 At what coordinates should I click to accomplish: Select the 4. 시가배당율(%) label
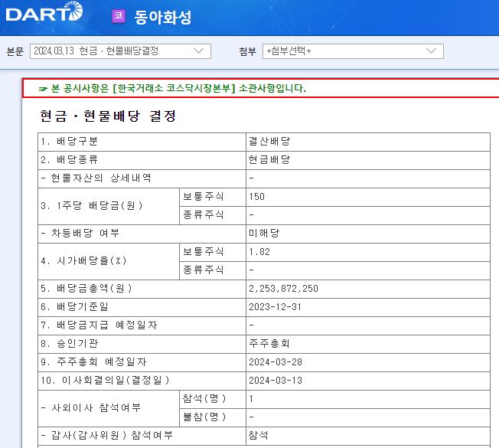(x=84, y=261)
